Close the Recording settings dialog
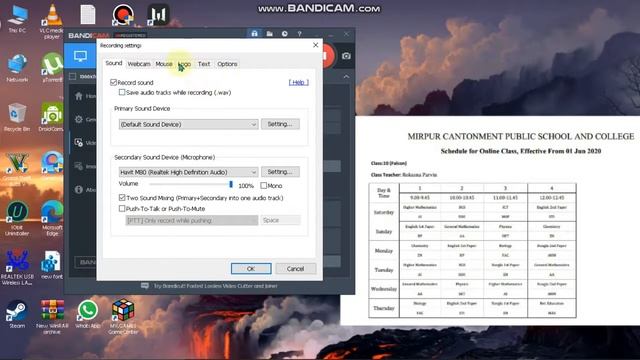The width and height of the screenshot is (640, 360). pos(316,45)
